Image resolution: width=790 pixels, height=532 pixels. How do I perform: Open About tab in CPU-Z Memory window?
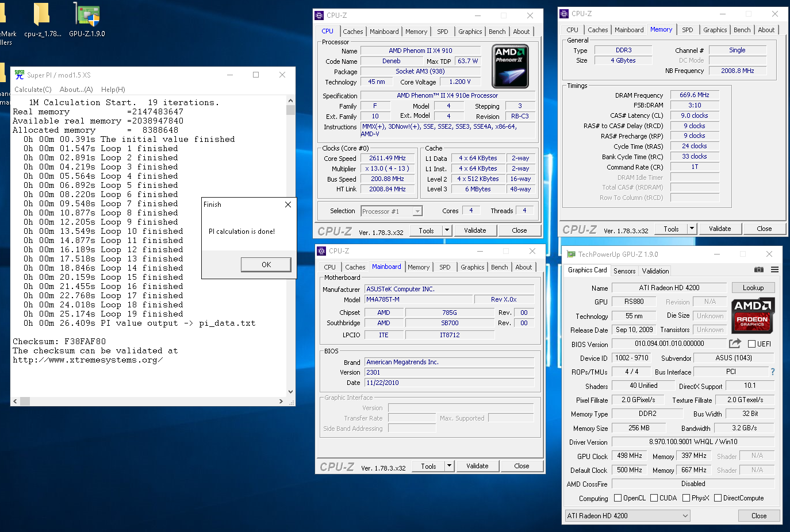(x=766, y=30)
